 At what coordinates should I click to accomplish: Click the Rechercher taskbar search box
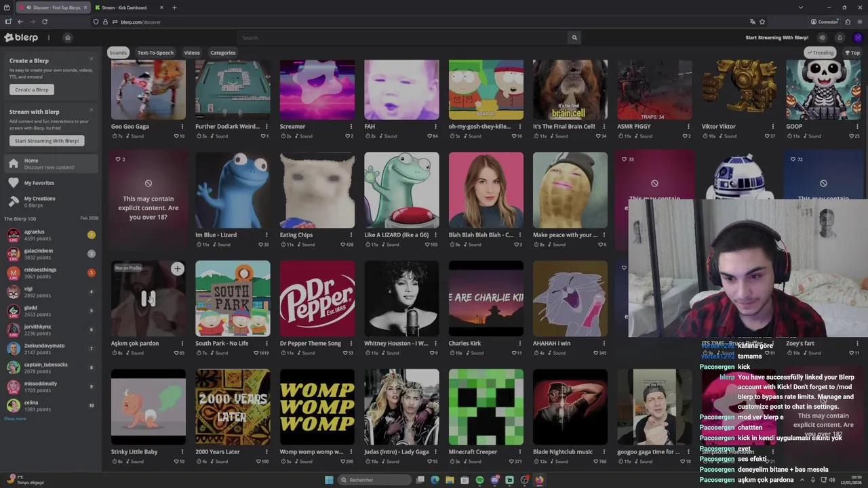374,480
